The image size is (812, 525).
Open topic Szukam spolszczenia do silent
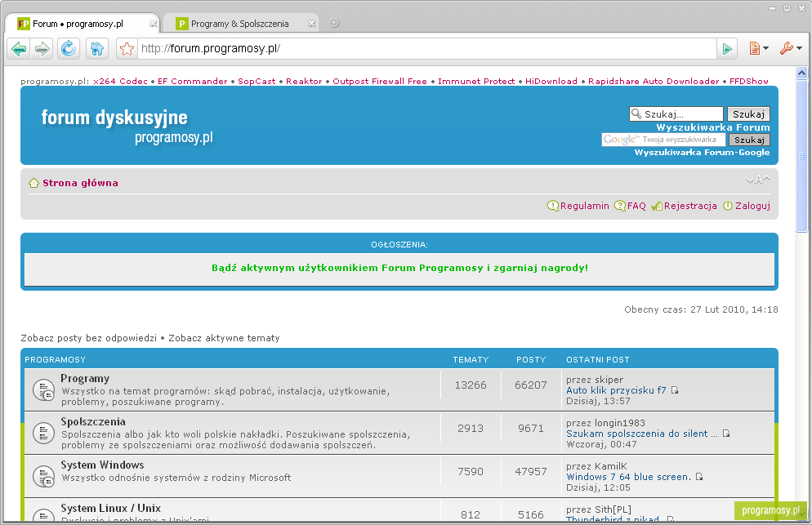pos(642,434)
